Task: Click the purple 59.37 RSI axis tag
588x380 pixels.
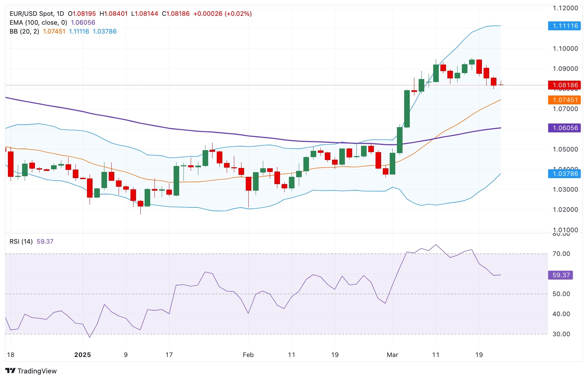Action: click(x=561, y=275)
